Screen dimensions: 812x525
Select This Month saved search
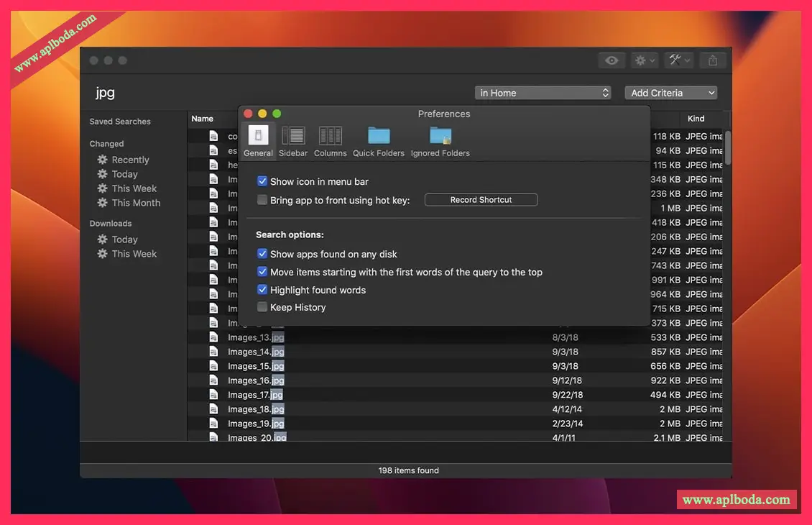(136, 203)
